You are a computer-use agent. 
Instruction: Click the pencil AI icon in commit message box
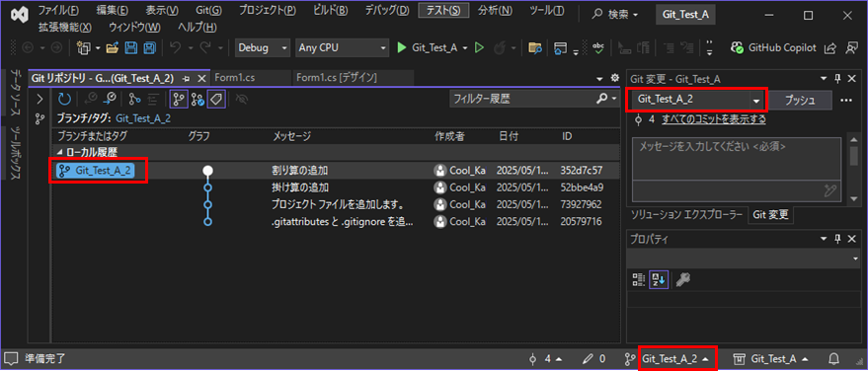pos(829,191)
